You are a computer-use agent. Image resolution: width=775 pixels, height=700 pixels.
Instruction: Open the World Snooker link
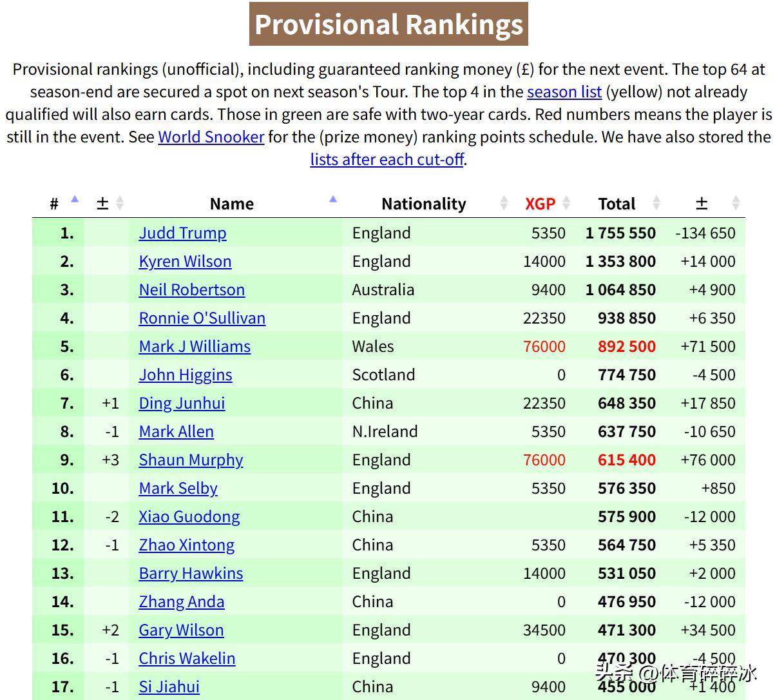[x=211, y=137]
